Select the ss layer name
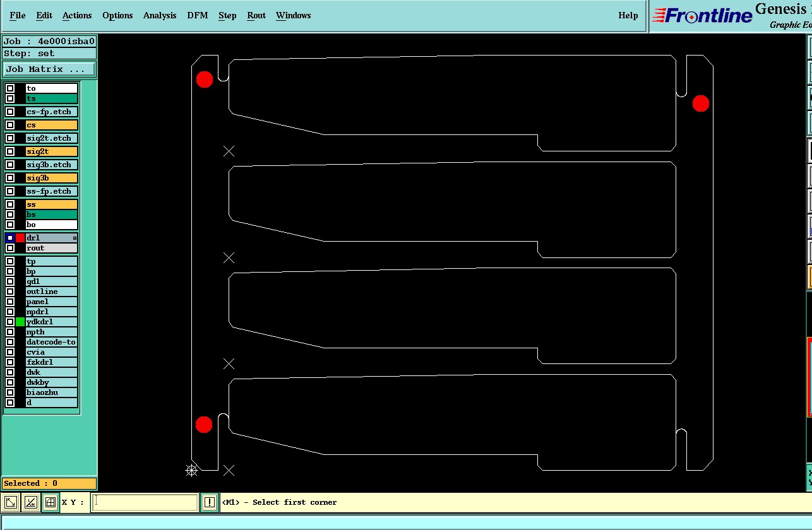Image resolution: width=812 pixels, height=530 pixels. [52, 204]
